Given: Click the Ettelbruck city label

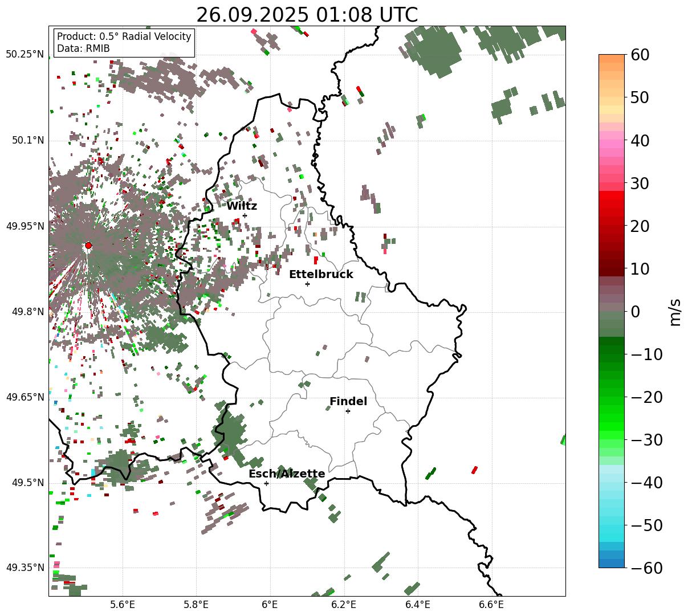Looking at the screenshot, I should (321, 275).
